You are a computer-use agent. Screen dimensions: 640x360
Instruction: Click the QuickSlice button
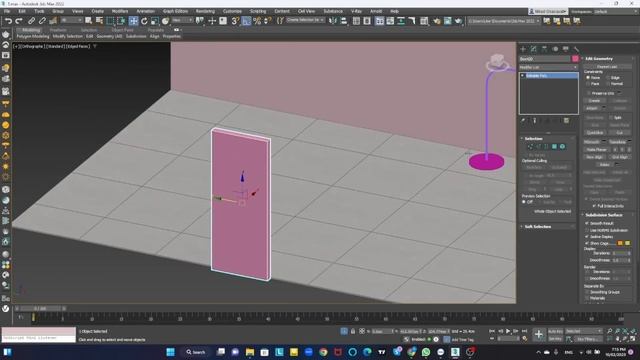coord(595,133)
